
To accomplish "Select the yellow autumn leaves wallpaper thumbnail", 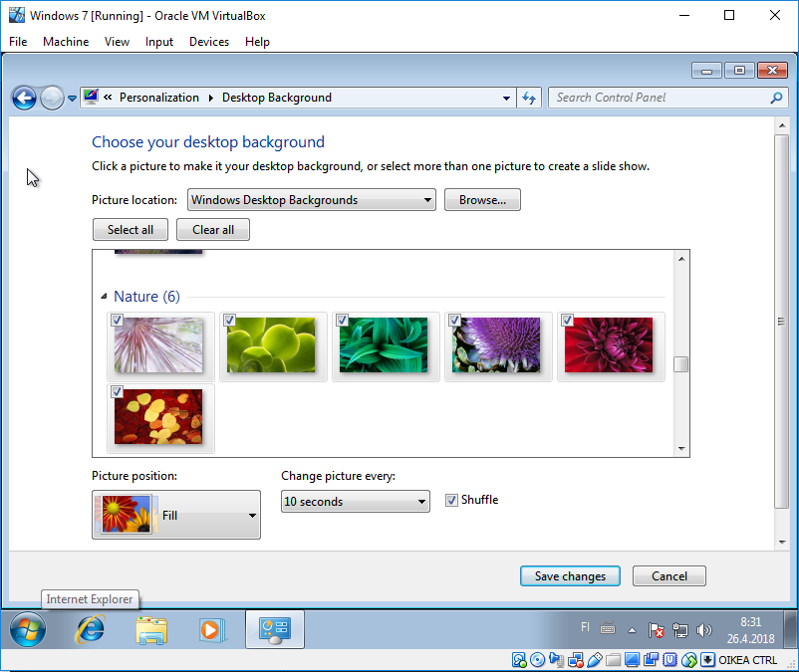I will coord(158,417).
